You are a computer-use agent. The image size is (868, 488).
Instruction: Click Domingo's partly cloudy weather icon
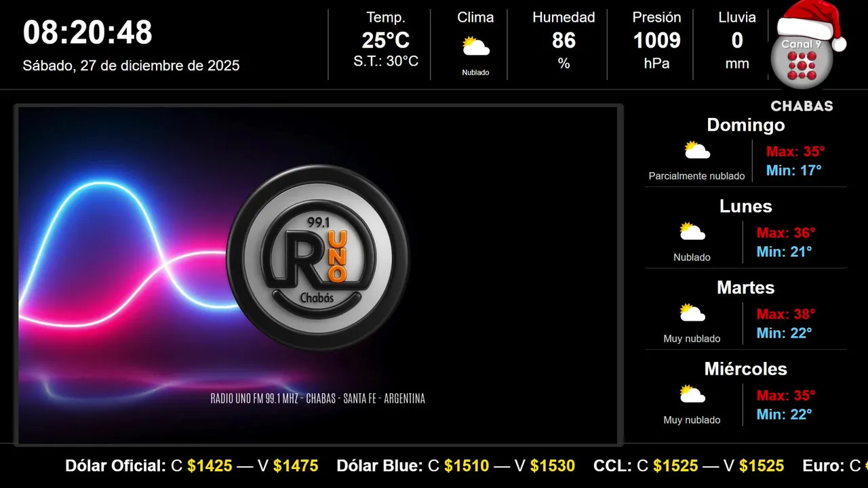696,150
